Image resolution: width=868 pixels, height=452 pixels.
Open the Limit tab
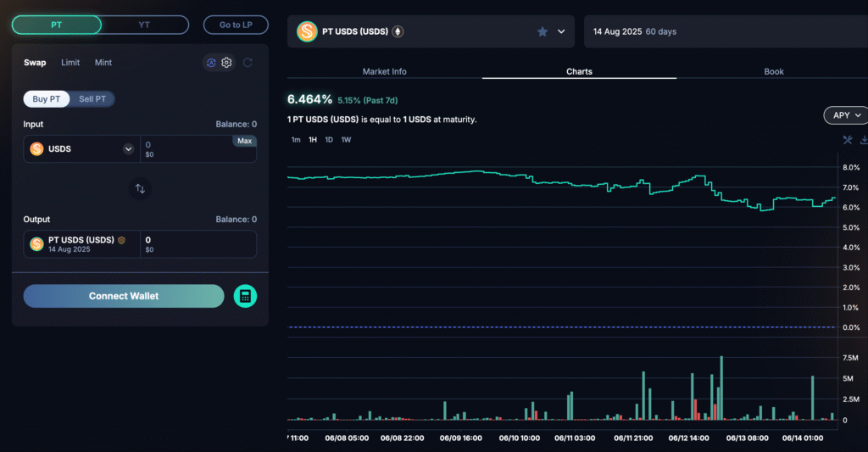[x=70, y=63]
